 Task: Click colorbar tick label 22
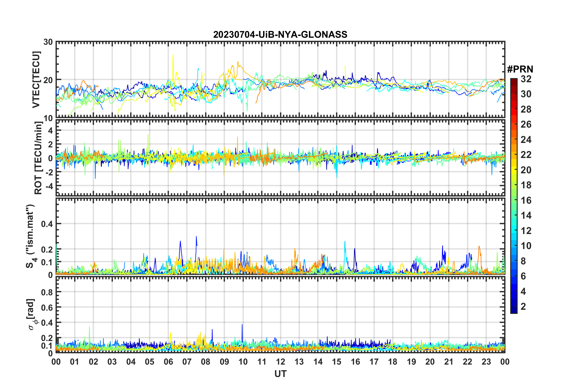point(526,155)
